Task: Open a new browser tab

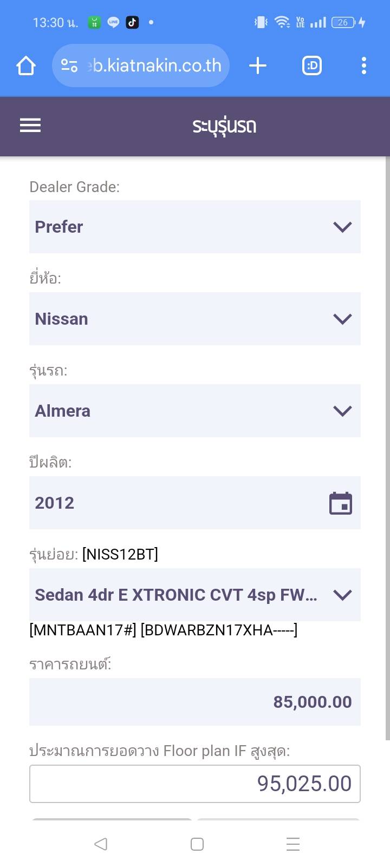Action: pos(258,66)
